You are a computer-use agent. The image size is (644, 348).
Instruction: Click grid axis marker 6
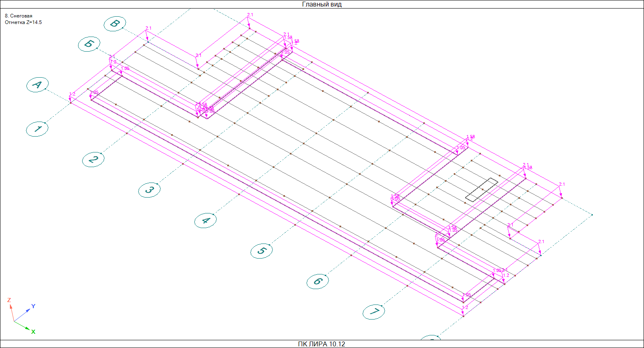318,281
